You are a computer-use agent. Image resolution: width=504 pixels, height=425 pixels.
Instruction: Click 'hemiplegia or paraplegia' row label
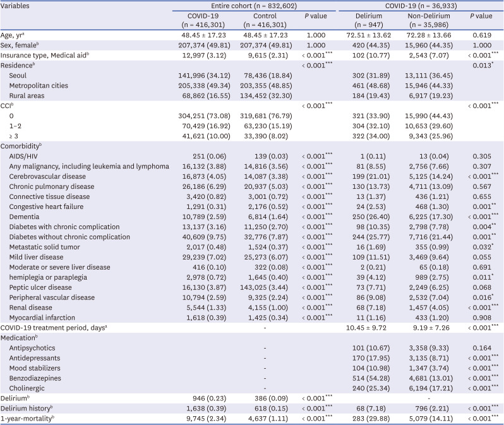pos(48,277)
